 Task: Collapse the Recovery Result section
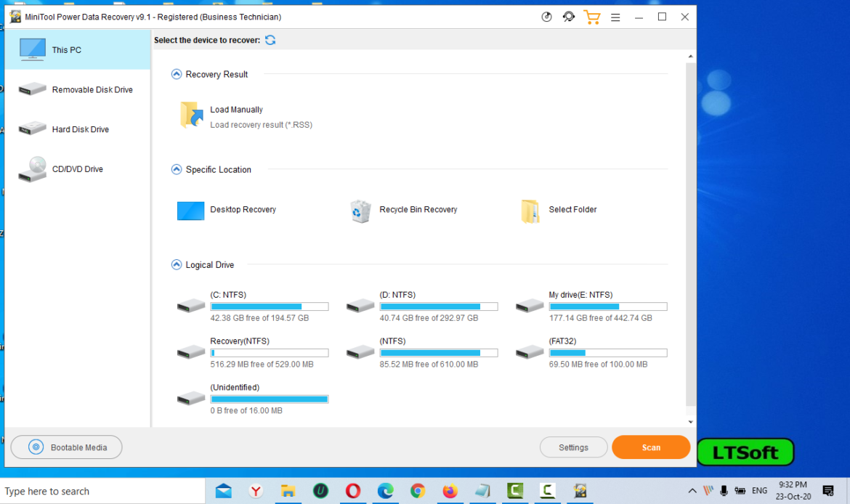click(177, 74)
